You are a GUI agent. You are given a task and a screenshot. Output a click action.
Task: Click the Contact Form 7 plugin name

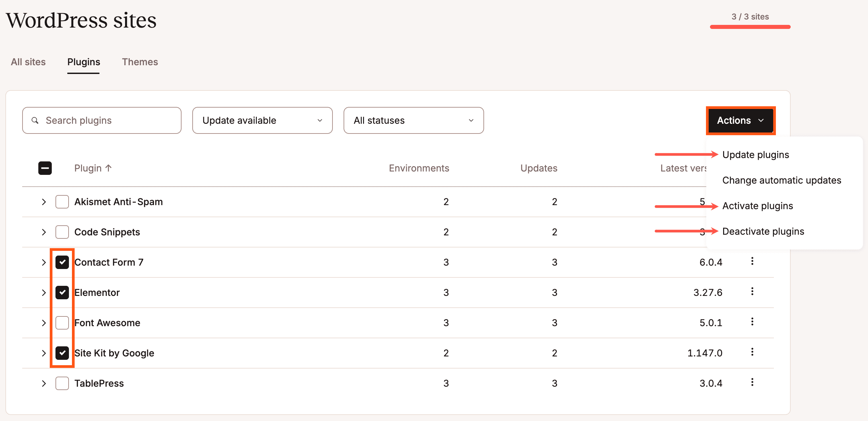click(109, 262)
